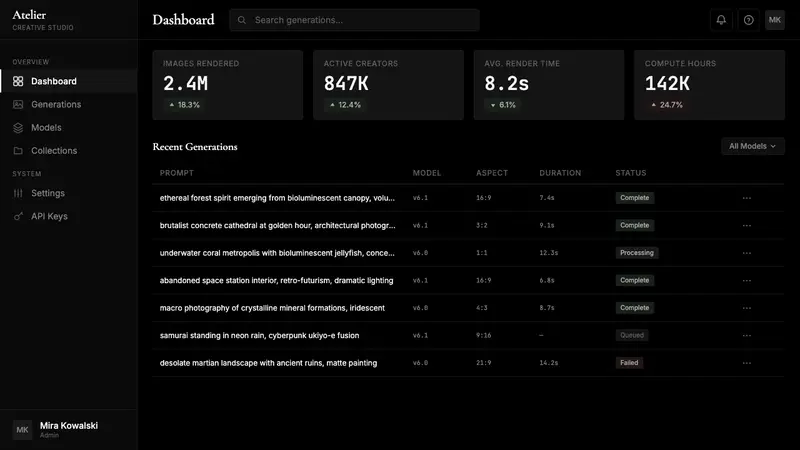Click the Settings sliders icon in sidebar
The image size is (800, 450).
click(18, 193)
